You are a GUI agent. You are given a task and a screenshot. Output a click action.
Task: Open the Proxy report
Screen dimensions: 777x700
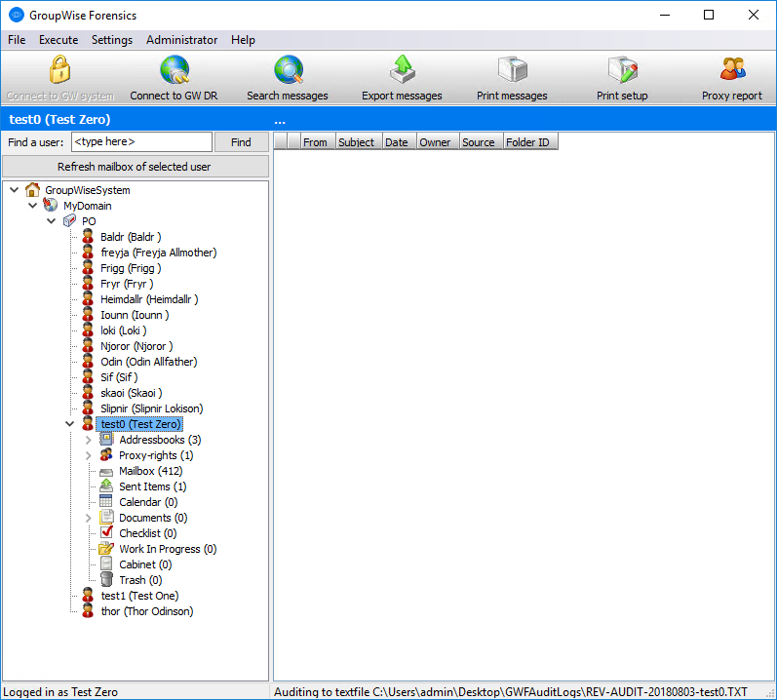click(x=731, y=71)
